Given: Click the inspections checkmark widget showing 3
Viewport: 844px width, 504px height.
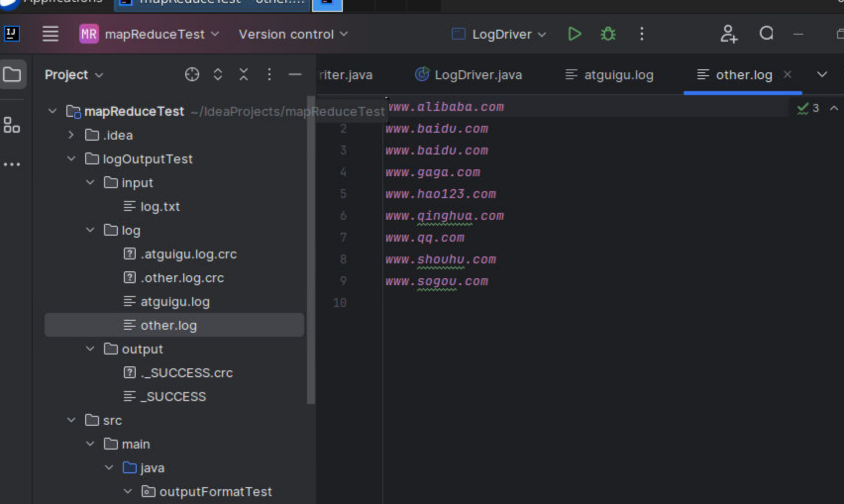Looking at the screenshot, I should click(808, 108).
